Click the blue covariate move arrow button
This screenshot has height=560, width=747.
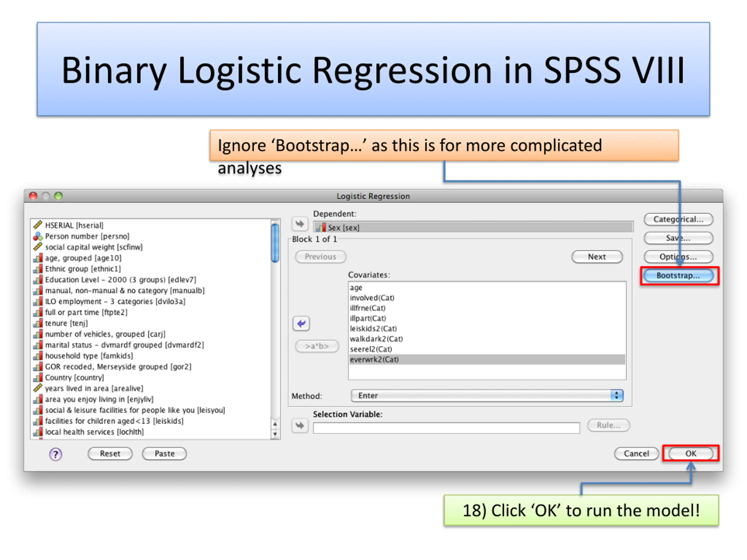click(x=301, y=324)
